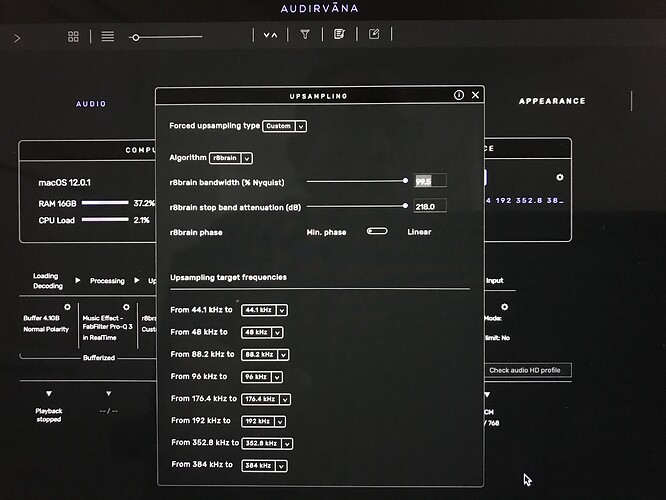
Task: Open the From 352.8 kHz target dropdown
Action: (x=267, y=443)
